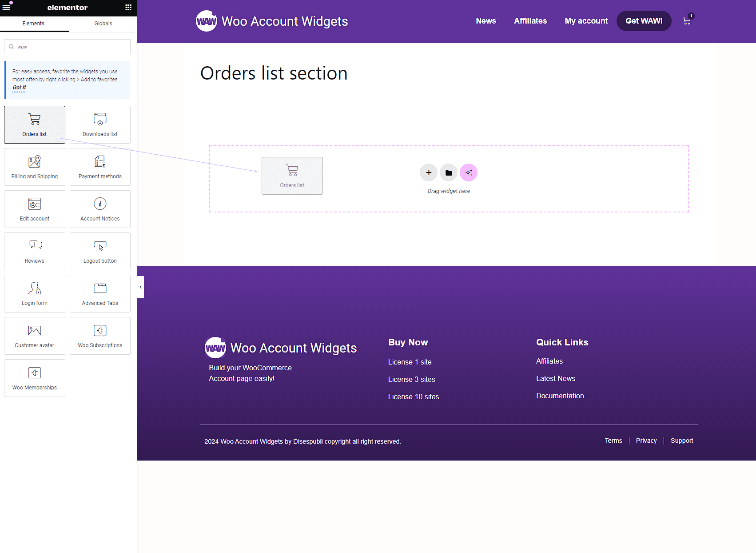Open the License 10 sites link
This screenshot has width=756, height=553.
(414, 397)
